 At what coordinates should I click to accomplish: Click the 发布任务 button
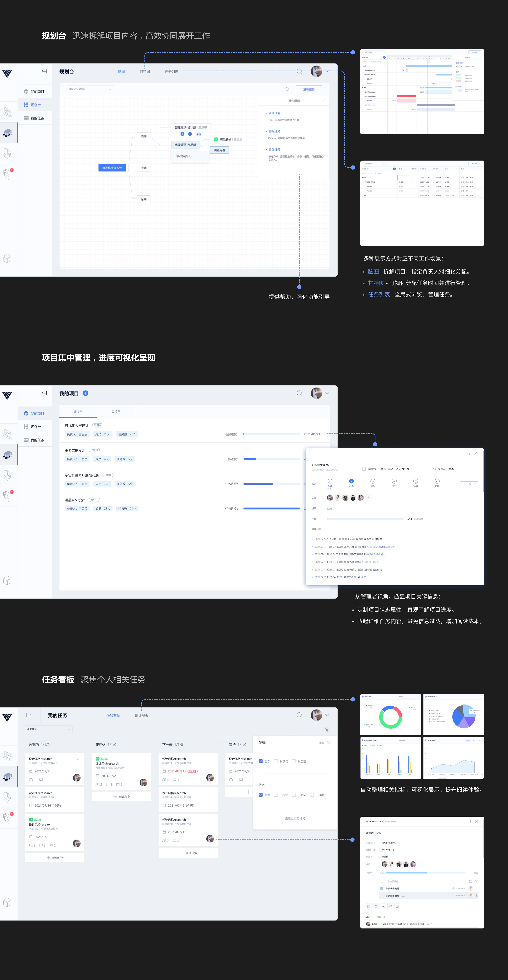point(308,89)
